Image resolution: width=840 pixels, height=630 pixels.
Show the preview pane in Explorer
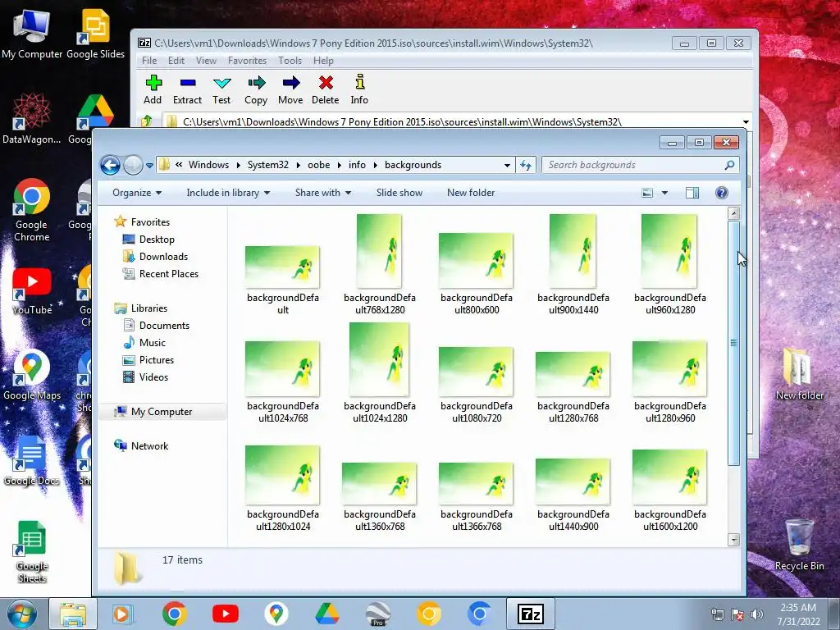[692, 193]
